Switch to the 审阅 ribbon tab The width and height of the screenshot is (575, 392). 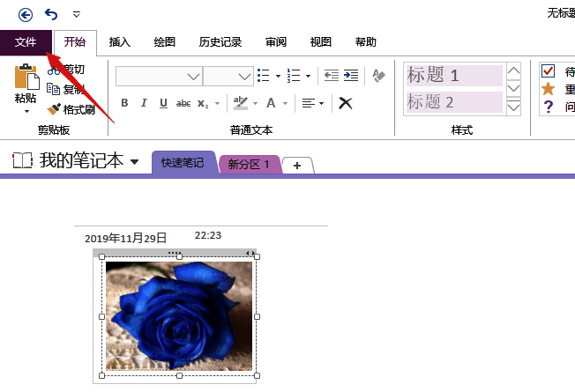[x=276, y=42]
